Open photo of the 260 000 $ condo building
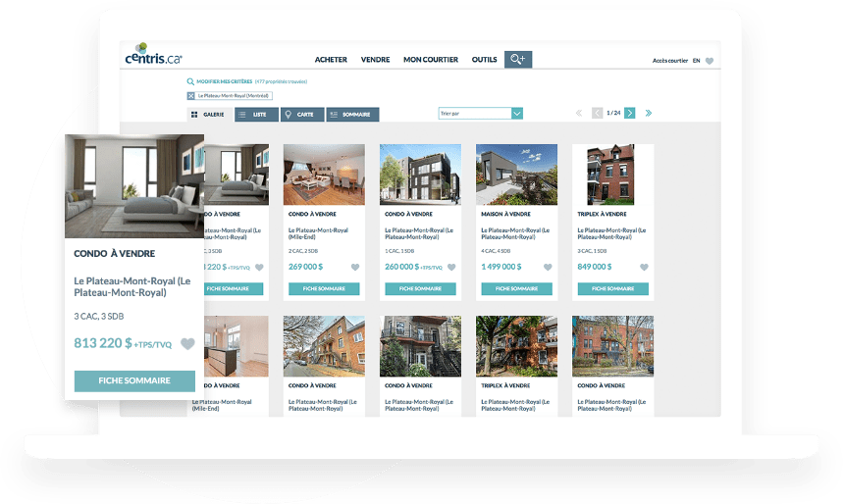 pyautogui.click(x=420, y=175)
